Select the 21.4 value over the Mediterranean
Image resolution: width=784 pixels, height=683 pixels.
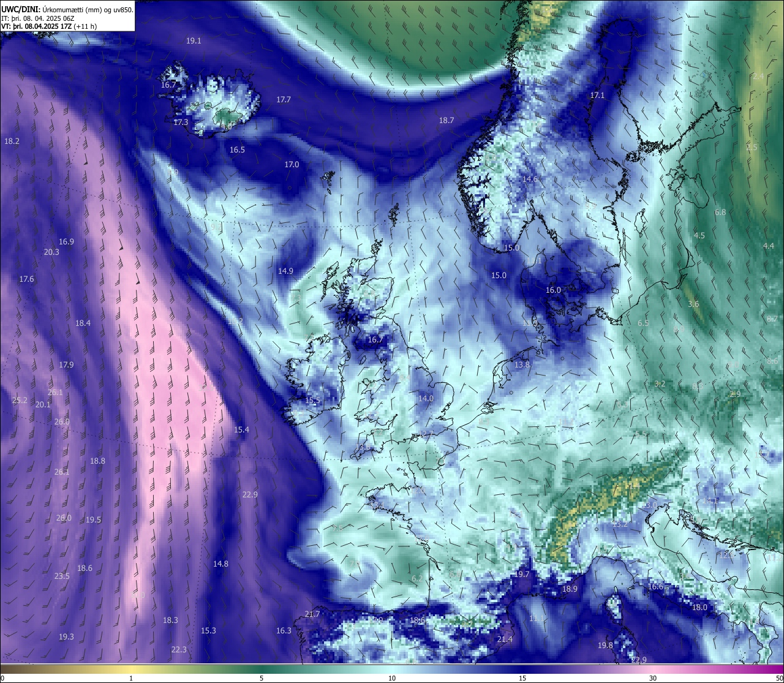point(505,640)
